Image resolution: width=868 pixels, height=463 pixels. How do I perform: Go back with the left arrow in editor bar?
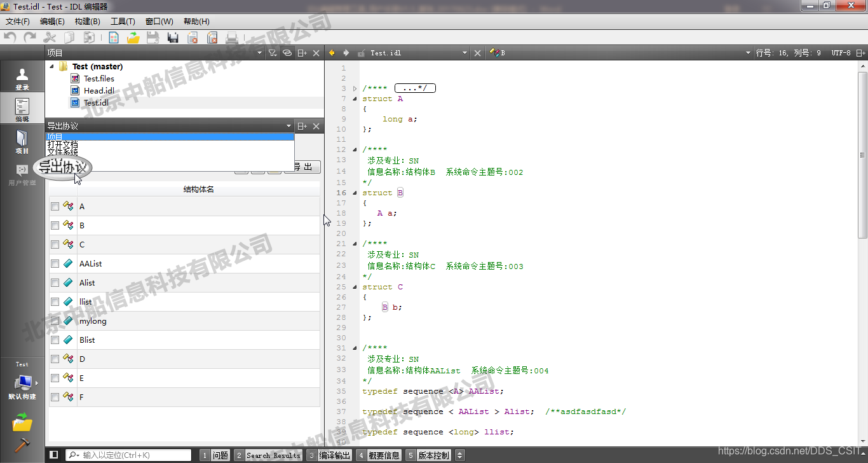(332, 53)
